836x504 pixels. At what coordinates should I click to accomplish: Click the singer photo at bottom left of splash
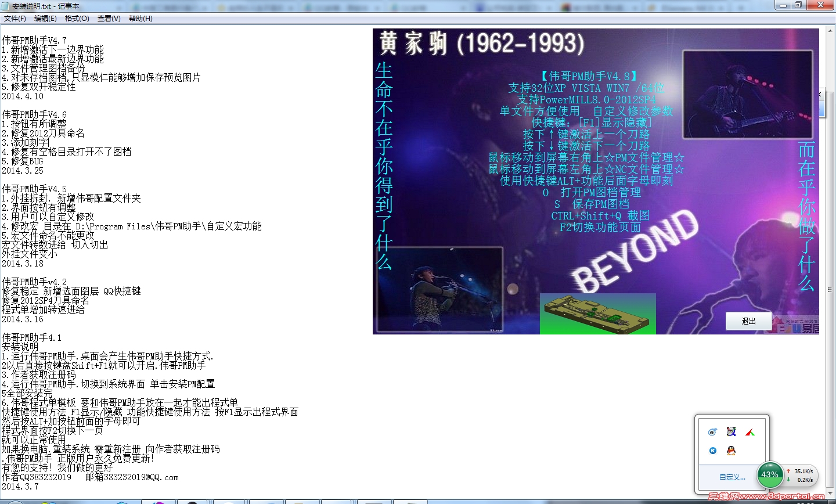439,290
